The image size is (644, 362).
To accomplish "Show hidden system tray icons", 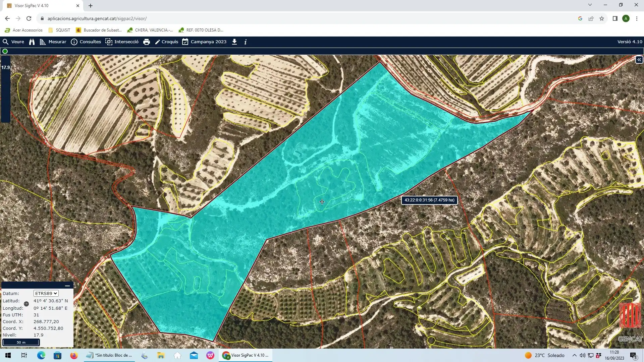I will click(575, 355).
